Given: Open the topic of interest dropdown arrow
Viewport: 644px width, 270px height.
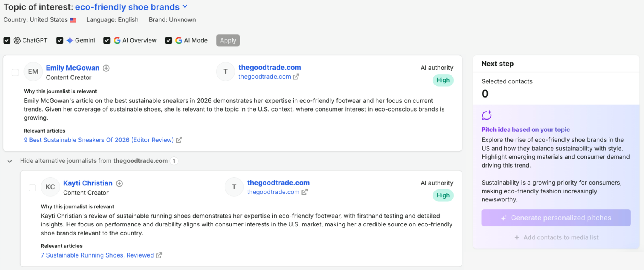Looking at the screenshot, I should tap(185, 7).
